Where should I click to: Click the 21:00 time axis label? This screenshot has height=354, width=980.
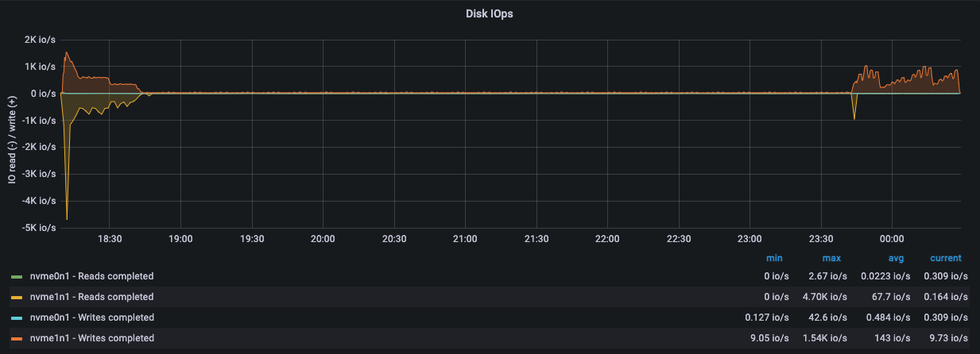coord(465,238)
